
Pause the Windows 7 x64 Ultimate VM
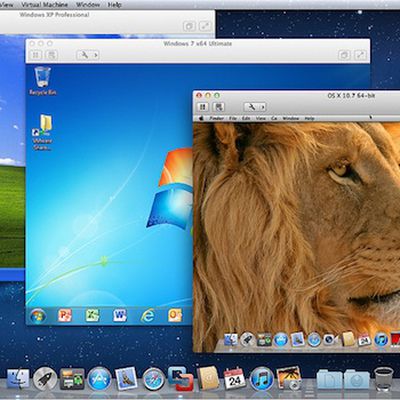tap(36, 55)
